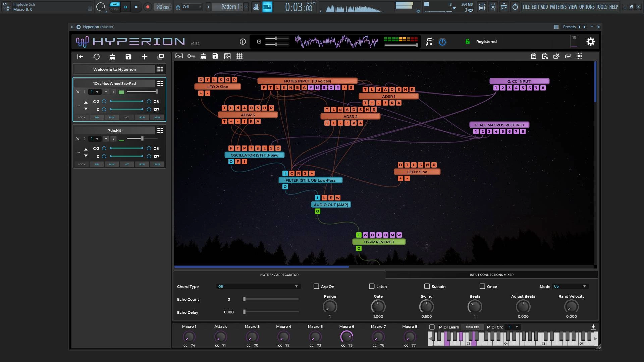
Task: Toggle the blue power button
Action: [442, 42]
